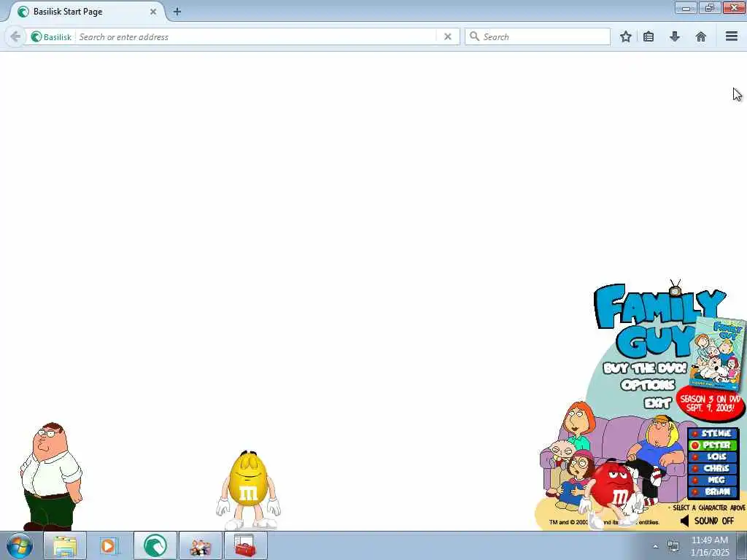The image size is (747, 560).
Task: Click the Peter Griffin desktop character
Action: pos(51,476)
